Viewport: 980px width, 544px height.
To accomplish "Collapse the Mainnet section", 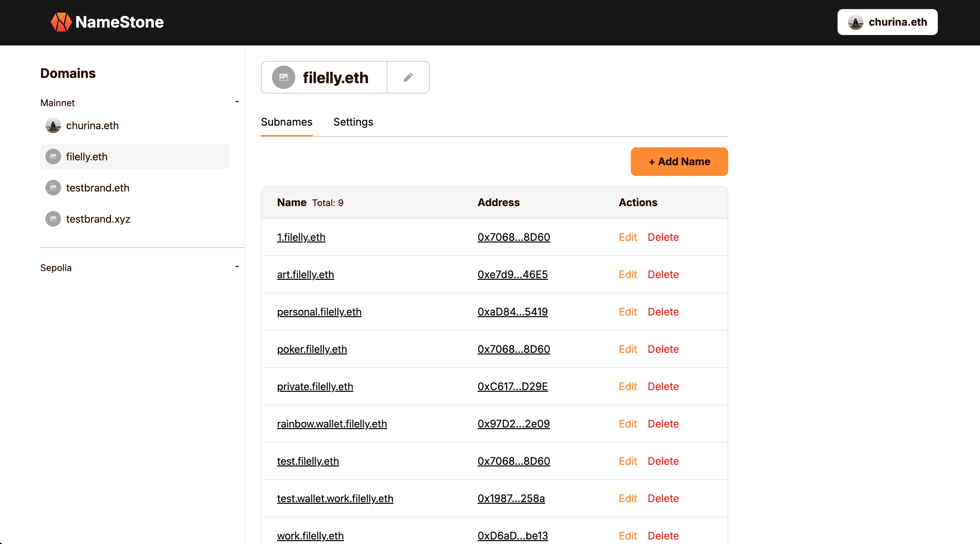I will pos(237,102).
